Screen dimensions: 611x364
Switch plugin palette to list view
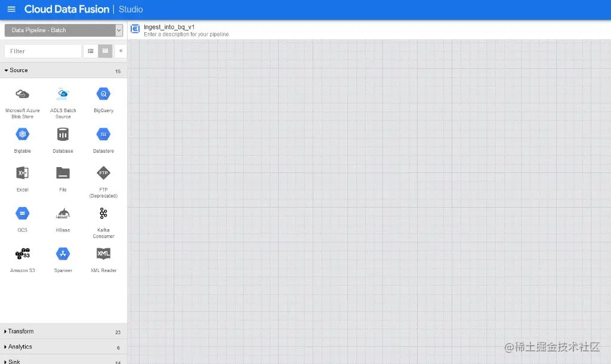(91, 51)
